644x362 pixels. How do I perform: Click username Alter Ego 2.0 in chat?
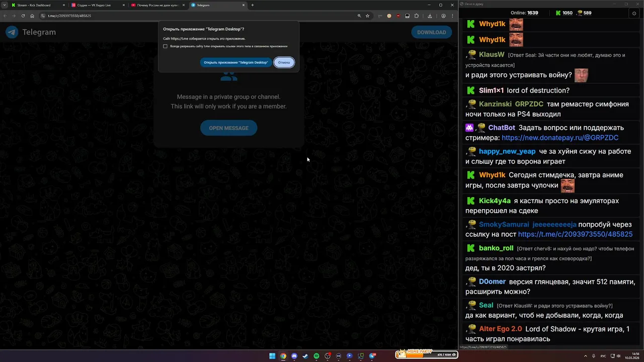point(501,329)
